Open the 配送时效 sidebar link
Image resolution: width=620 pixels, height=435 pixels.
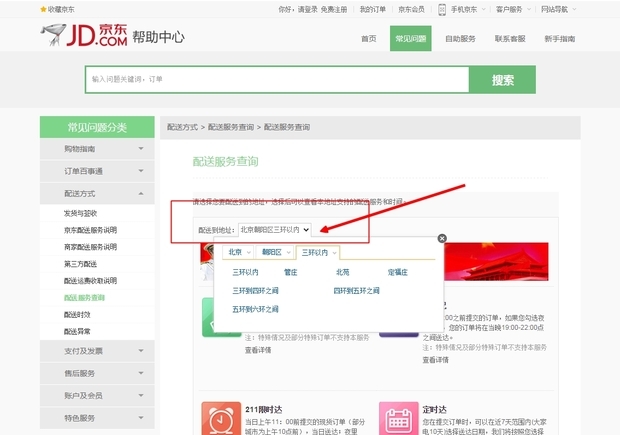tap(78, 314)
